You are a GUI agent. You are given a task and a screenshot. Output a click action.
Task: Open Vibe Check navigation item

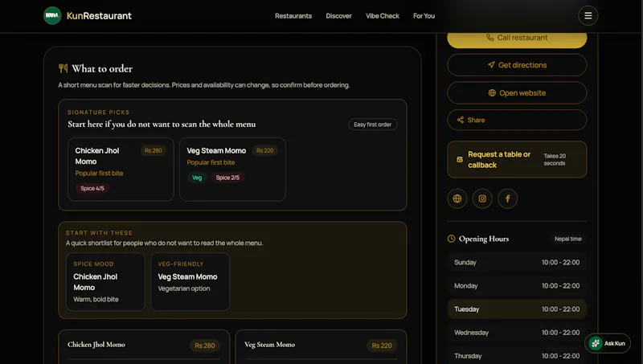(x=383, y=16)
